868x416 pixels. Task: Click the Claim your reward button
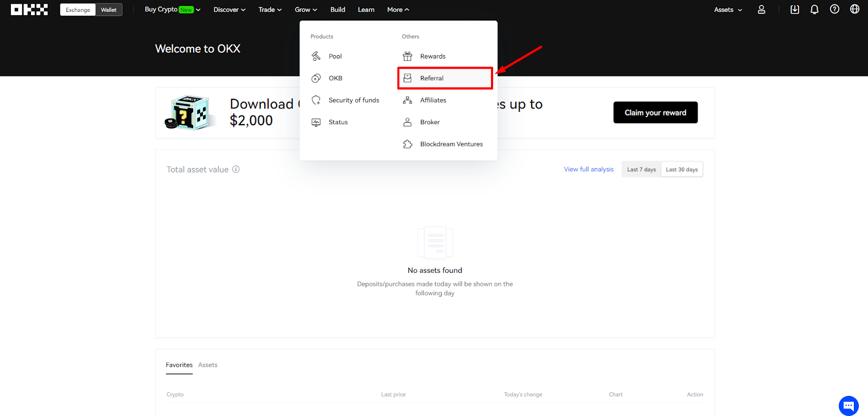(655, 112)
